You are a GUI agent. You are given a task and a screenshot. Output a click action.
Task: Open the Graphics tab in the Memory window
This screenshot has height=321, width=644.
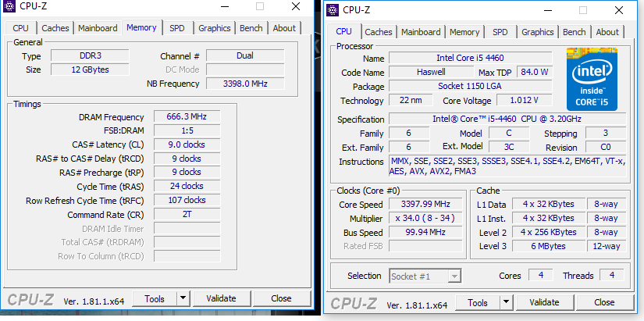click(x=215, y=28)
